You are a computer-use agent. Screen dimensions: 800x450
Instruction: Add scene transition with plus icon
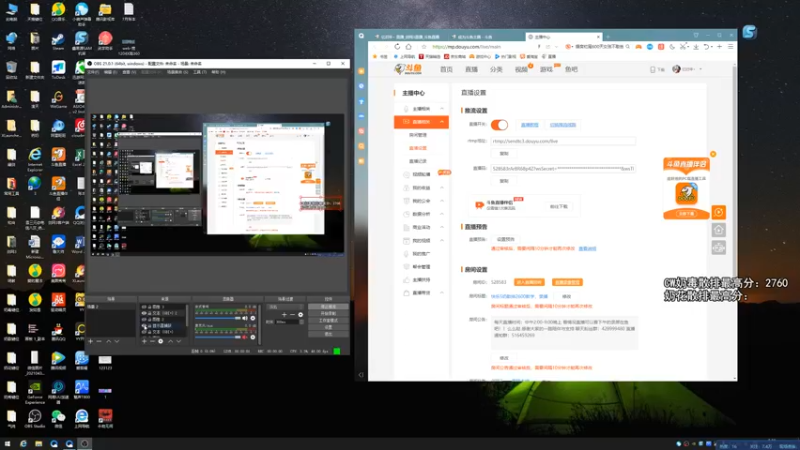click(x=284, y=315)
